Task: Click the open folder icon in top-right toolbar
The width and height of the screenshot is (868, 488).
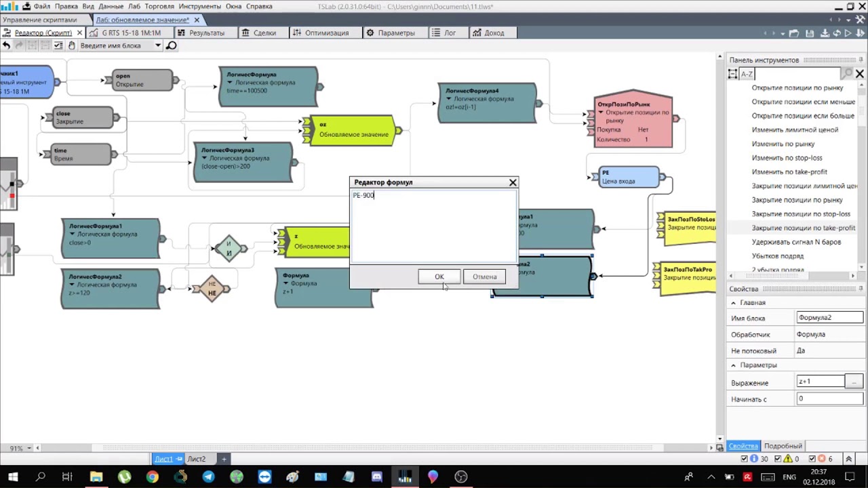Action: point(795,33)
